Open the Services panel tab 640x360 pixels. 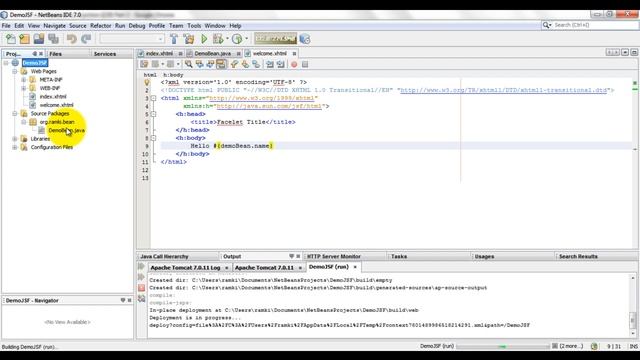point(105,54)
